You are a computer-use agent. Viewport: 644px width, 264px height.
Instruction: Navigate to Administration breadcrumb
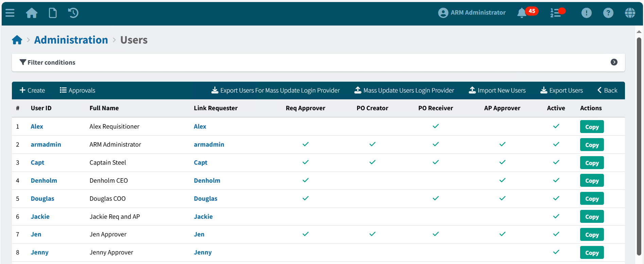(71, 40)
